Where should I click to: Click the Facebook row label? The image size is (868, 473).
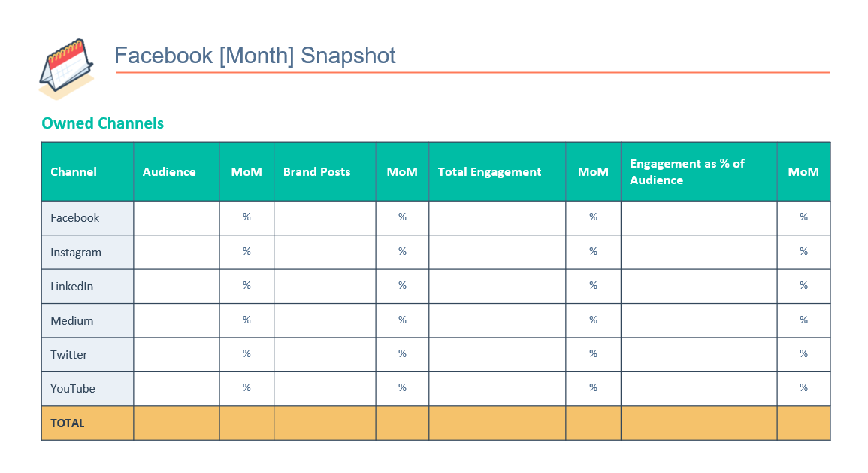75,218
